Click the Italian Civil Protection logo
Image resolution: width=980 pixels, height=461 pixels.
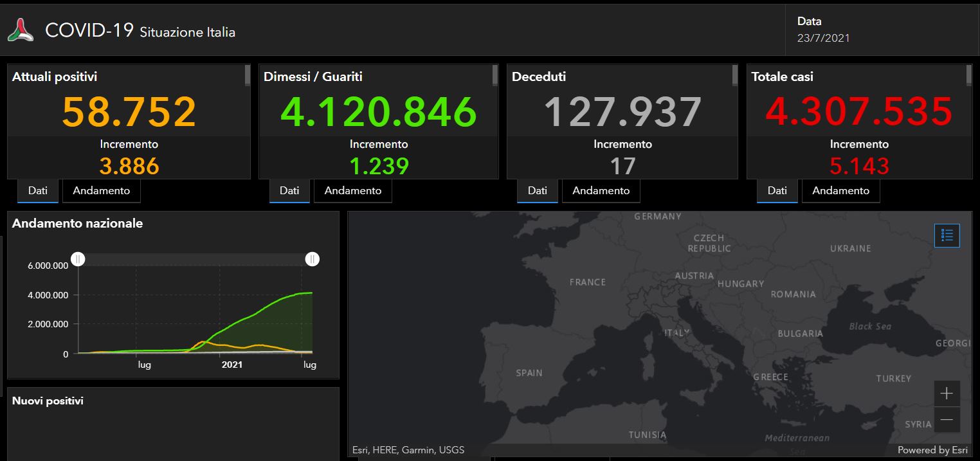(21, 30)
